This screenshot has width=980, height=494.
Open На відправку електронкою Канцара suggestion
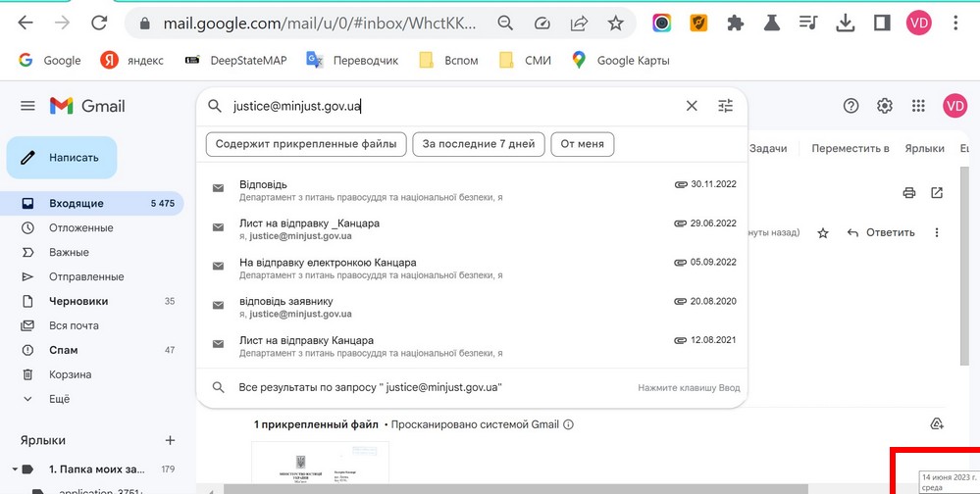(x=472, y=269)
